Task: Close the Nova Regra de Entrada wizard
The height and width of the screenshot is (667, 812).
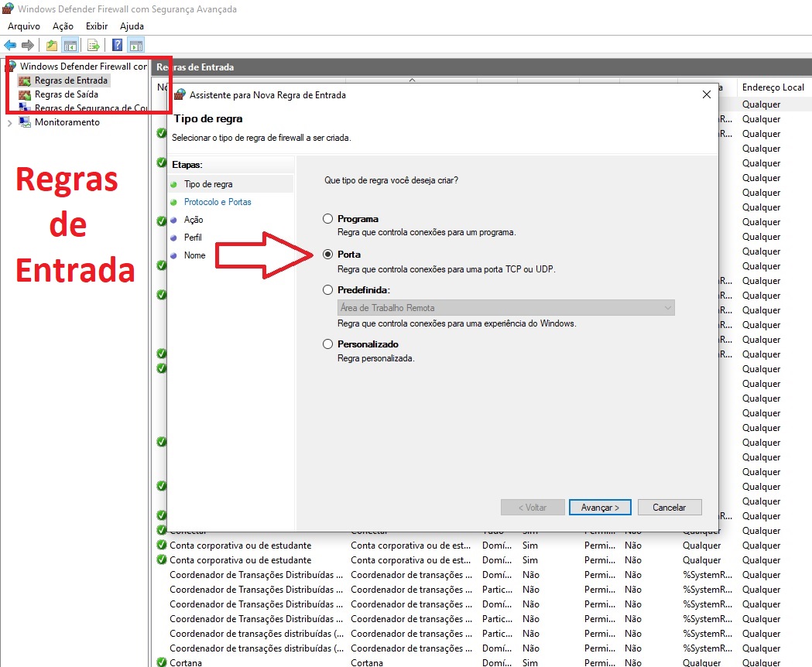Action: [707, 94]
